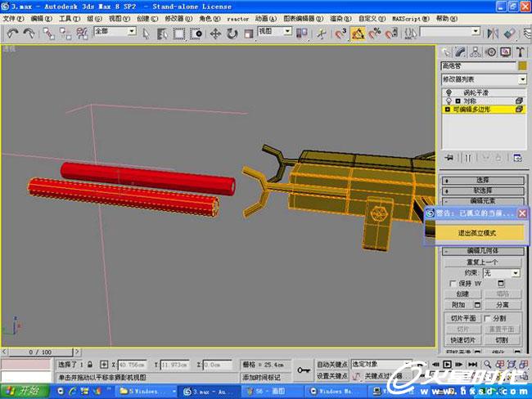Click the Mirror tool icon
The image size is (532, 399).
(493, 34)
